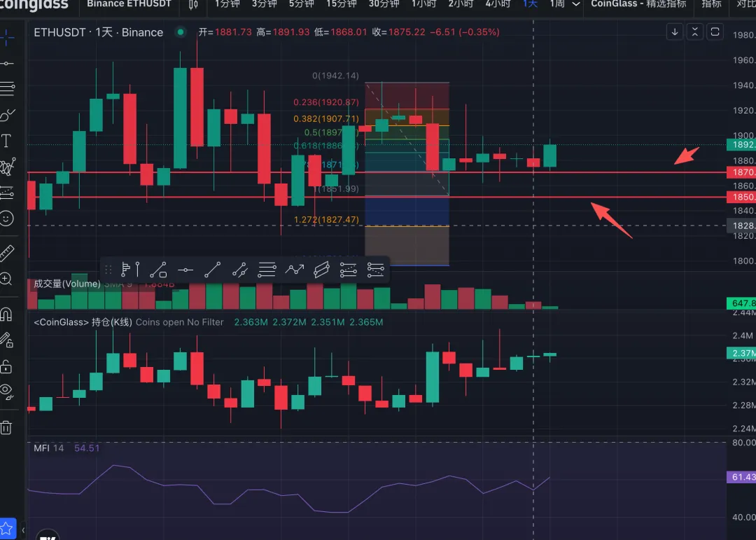Select the Fib retracement tool in floating toolbar
The image size is (756, 540).
tap(267, 270)
